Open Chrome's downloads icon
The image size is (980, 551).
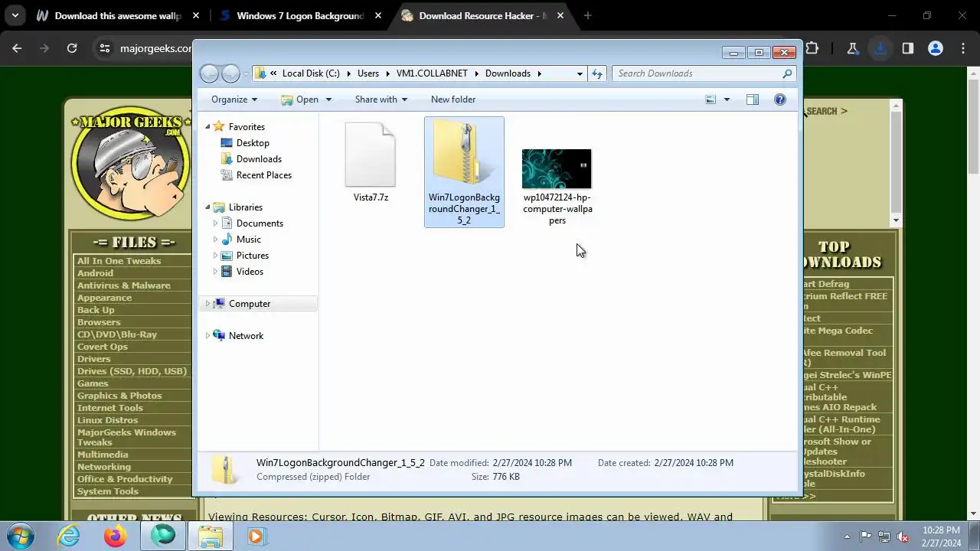point(880,48)
